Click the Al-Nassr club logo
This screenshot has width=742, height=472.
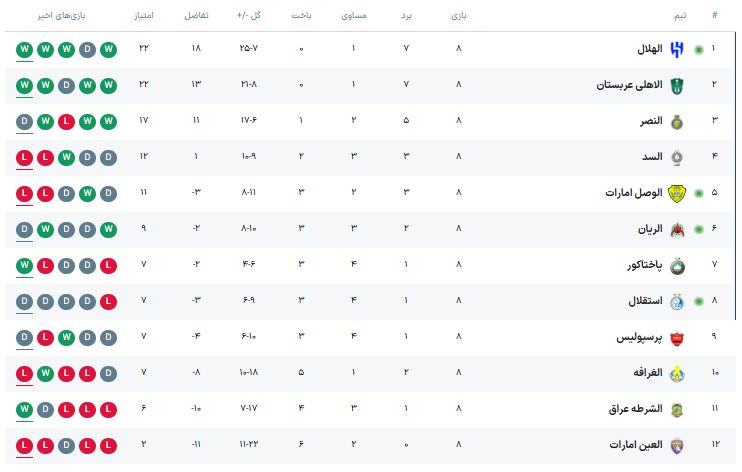coord(676,121)
